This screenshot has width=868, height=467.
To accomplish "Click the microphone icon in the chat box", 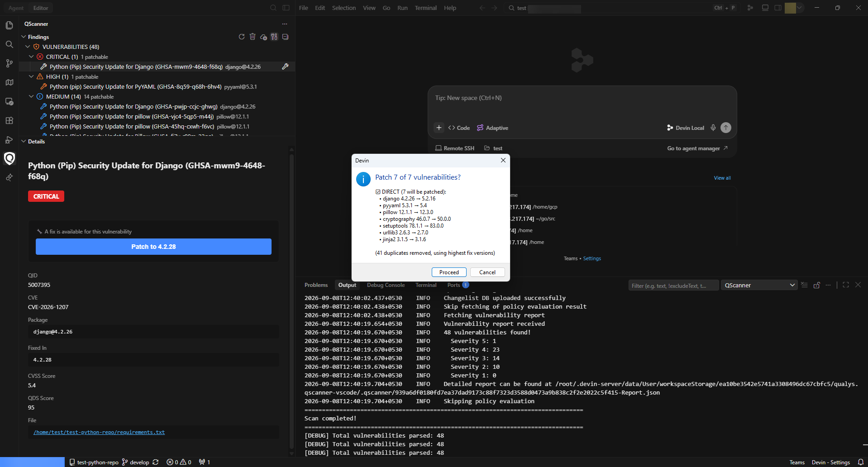I will point(713,128).
